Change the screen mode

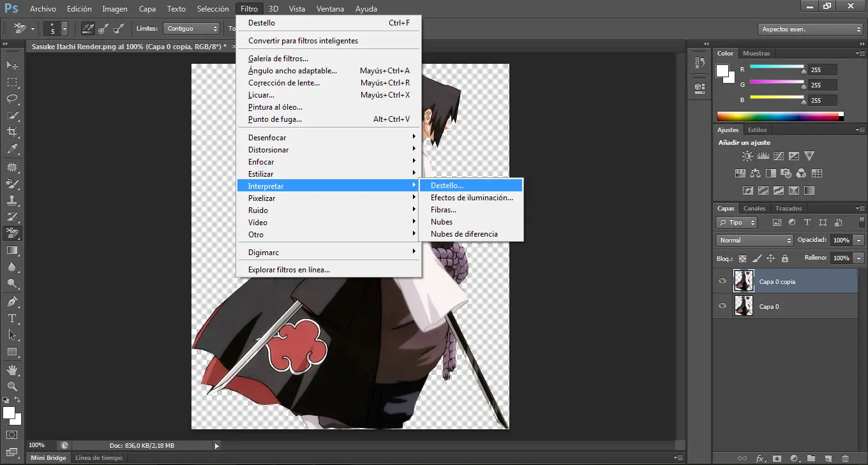coord(11,452)
